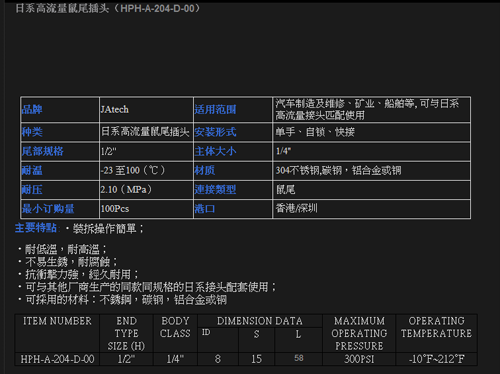Viewport: 500px width, 374px height.
Task: Click the product title HPH-A-204-D-00 heading
Action: pyautogui.click(x=107, y=8)
